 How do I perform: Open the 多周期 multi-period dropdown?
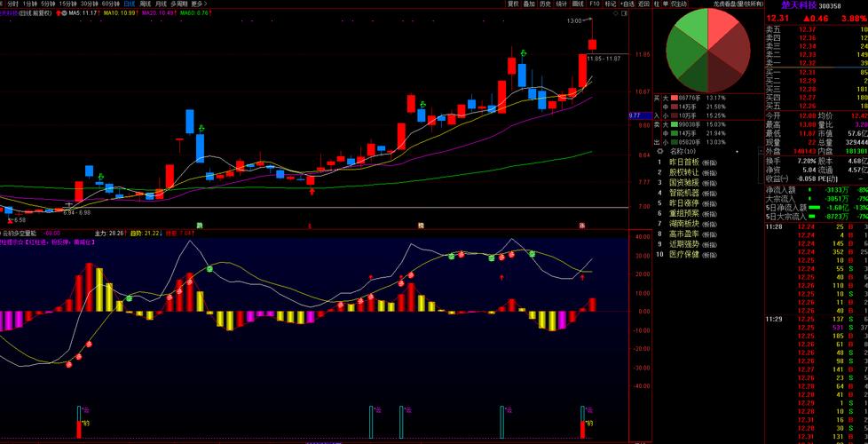pyautogui.click(x=178, y=4)
